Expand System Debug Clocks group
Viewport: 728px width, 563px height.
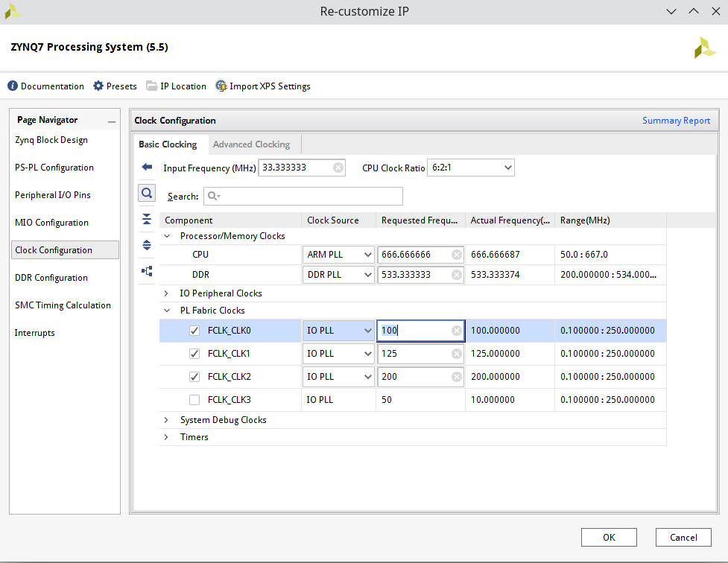click(166, 420)
